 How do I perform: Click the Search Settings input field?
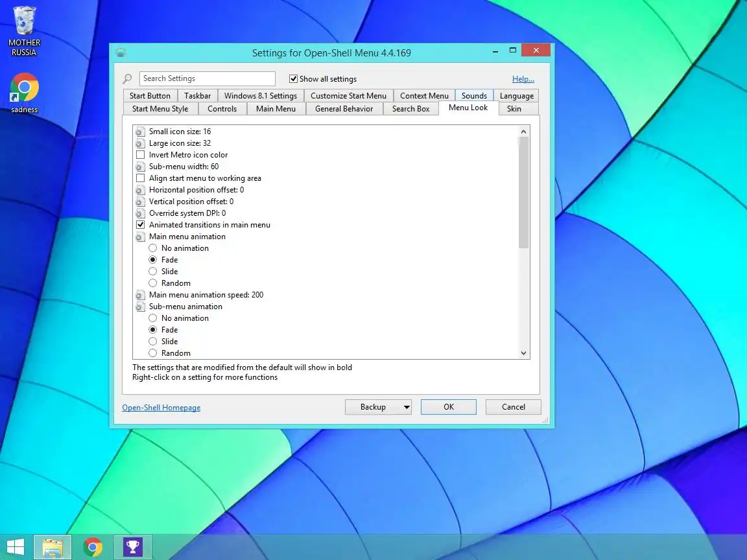[x=207, y=78]
